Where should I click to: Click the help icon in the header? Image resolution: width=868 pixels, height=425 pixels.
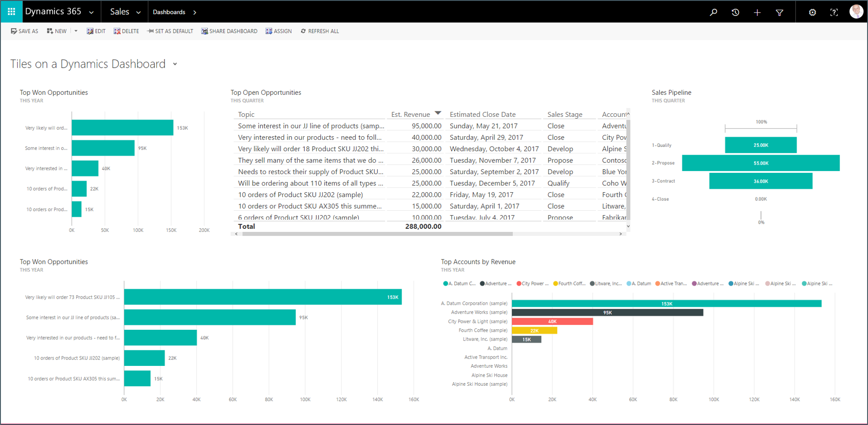click(834, 12)
